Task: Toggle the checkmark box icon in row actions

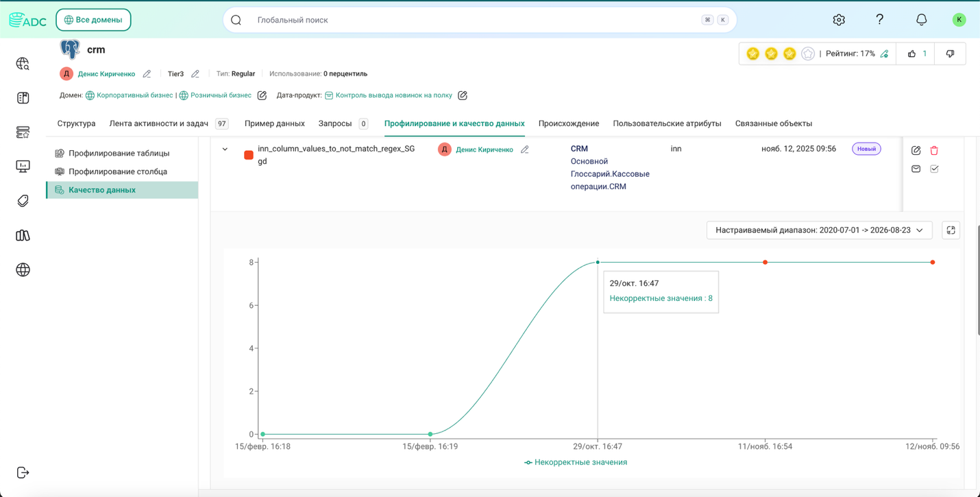Action: [x=934, y=169]
